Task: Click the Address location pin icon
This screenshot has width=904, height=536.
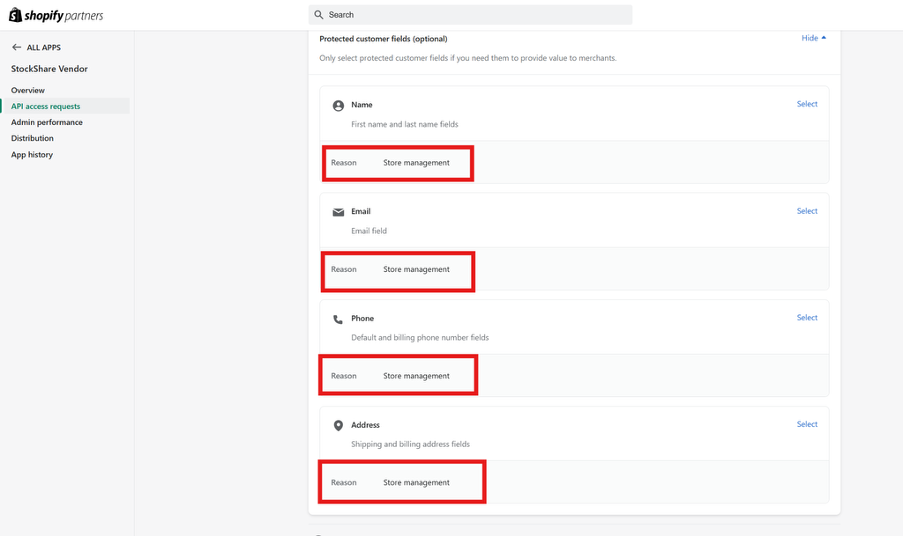Action: pos(338,426)
